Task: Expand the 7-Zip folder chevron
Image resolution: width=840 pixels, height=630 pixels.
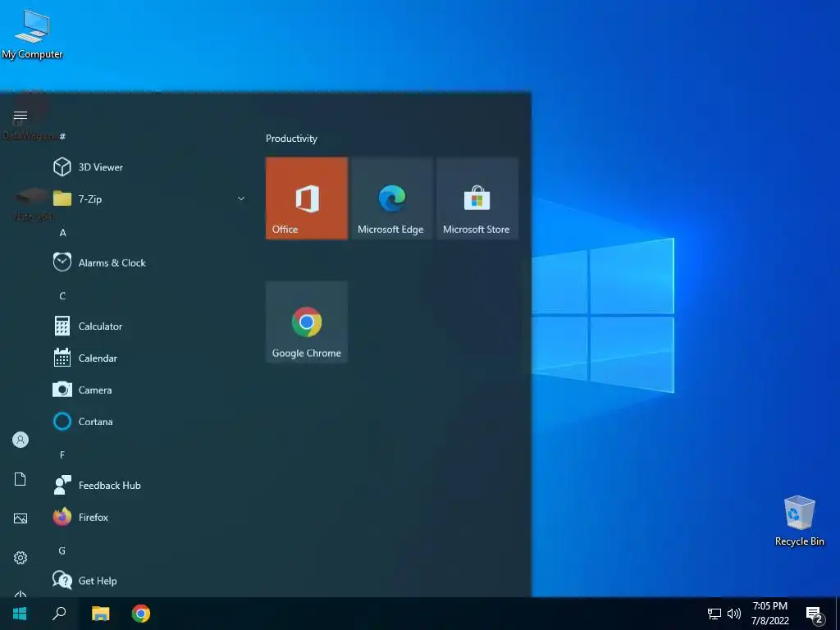Action: coord(241,199)
